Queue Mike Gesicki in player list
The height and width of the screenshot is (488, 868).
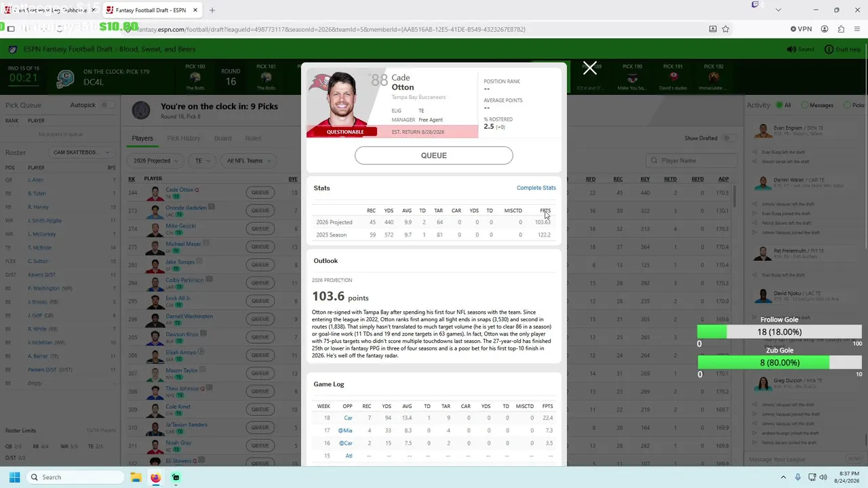tap(260, 228)
